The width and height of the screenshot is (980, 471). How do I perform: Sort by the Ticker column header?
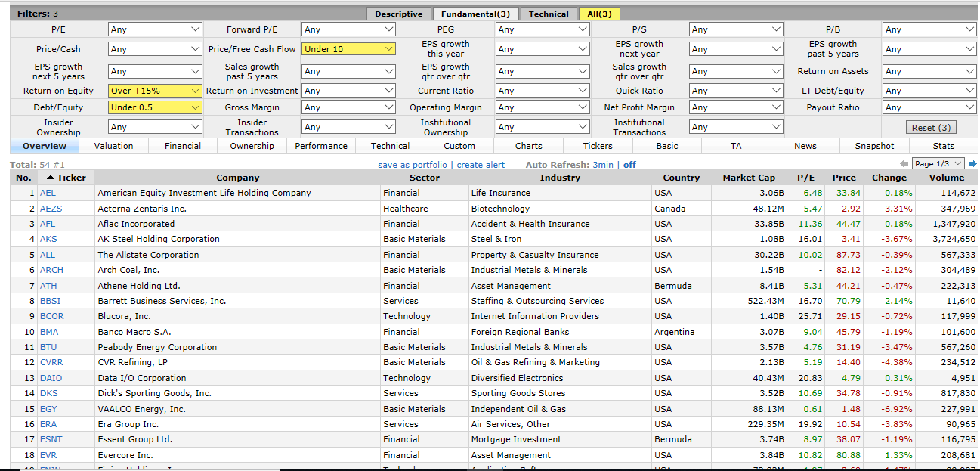66,178
